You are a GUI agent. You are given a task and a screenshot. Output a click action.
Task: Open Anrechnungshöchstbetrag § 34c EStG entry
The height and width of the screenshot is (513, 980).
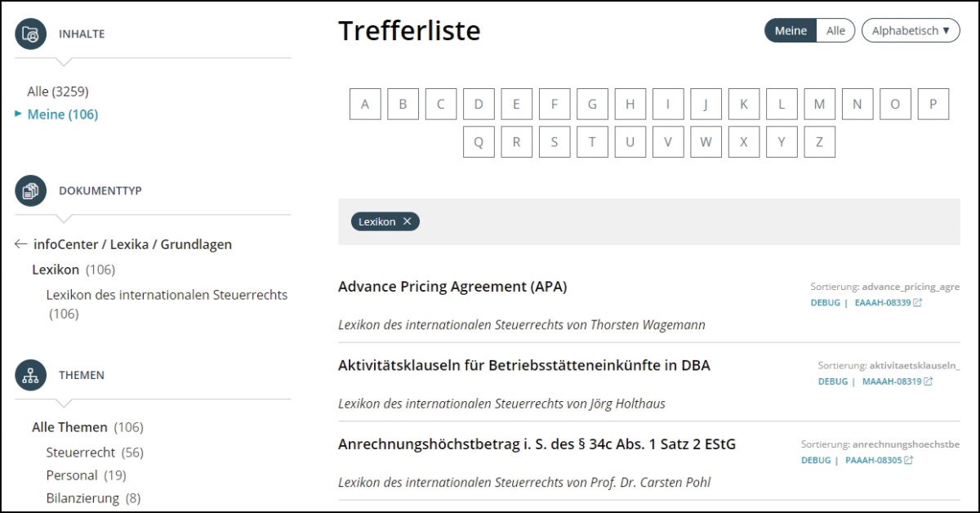coord(537,444)
